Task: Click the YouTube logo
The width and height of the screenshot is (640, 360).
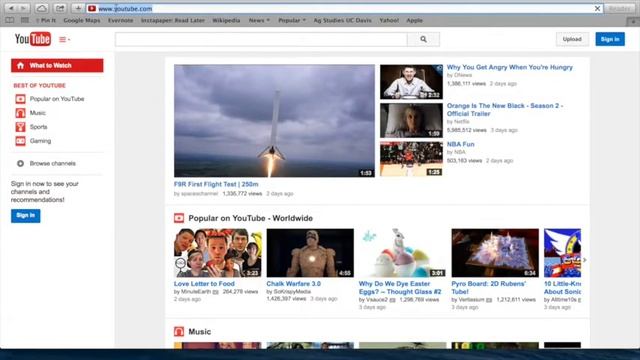Action: coord(33,39)
